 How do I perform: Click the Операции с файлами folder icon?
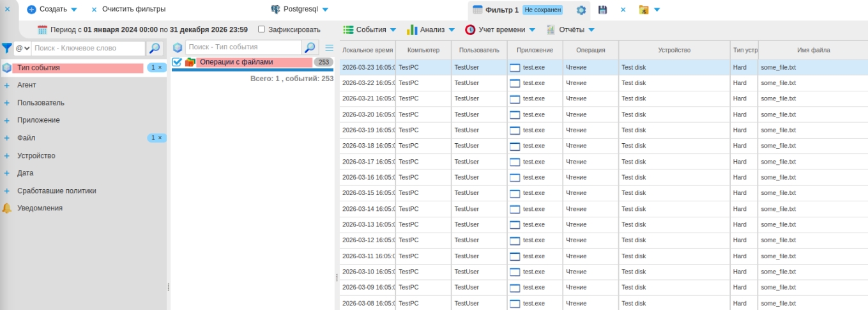[x=190, y=62]
